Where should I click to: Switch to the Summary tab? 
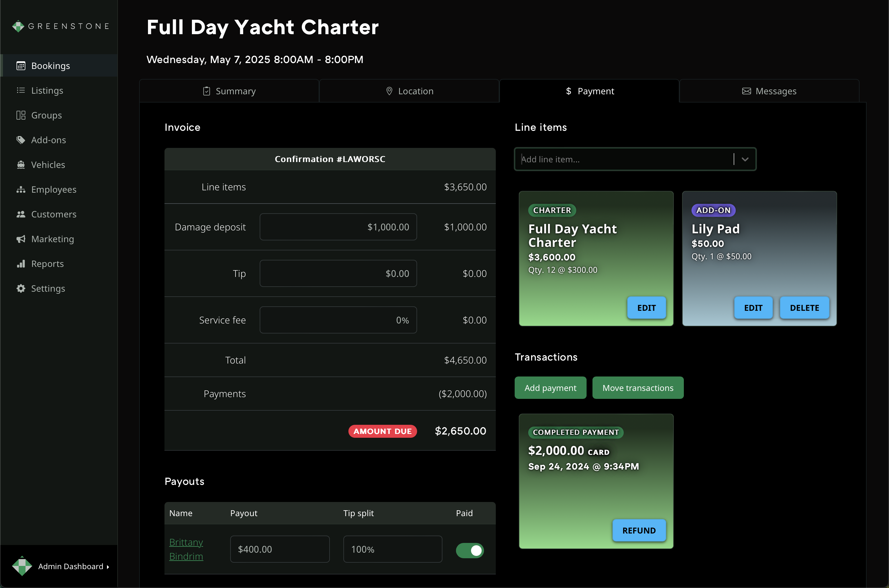229,91
